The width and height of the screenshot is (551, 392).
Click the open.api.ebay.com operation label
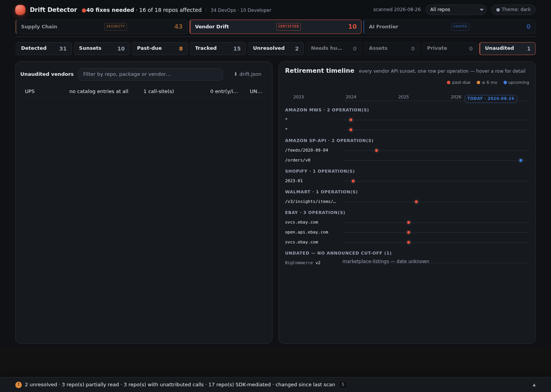click(x=306, y=232)
